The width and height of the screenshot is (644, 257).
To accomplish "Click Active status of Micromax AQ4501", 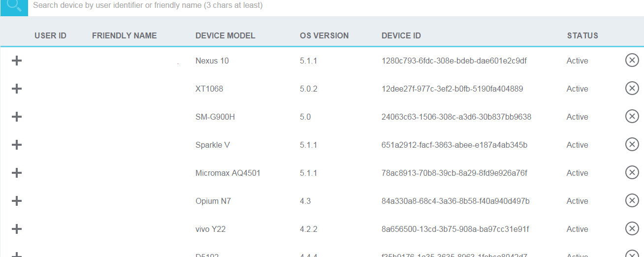I will 578,173.
